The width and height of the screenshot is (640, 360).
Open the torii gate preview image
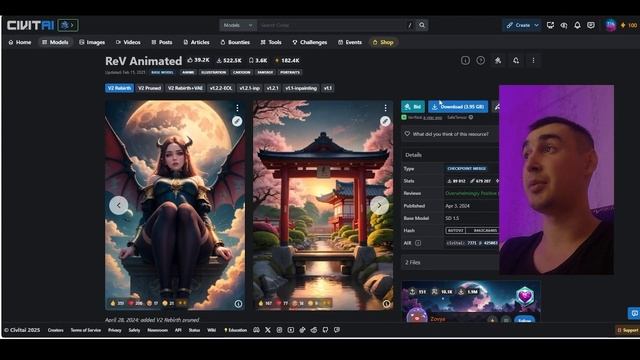(x=323, y=205)
